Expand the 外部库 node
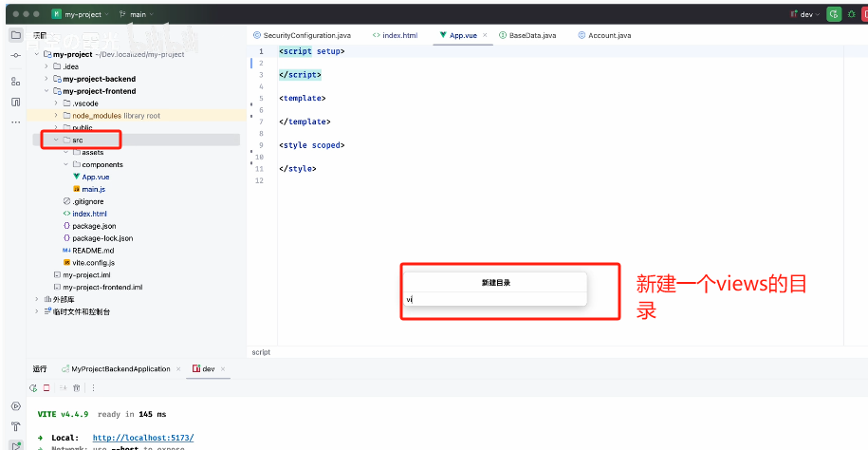 coord(37,299)
